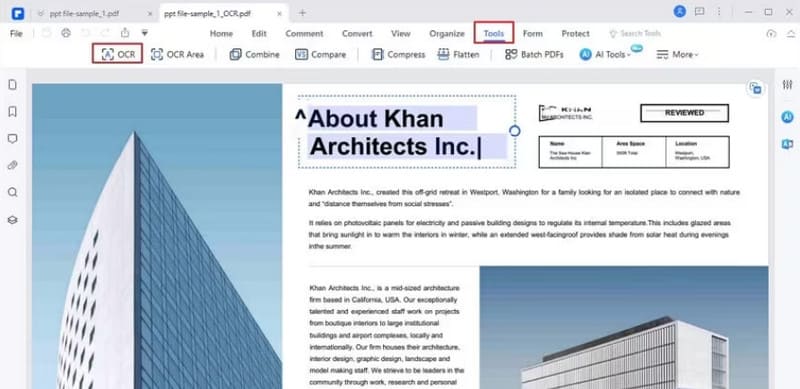Open the search sidebar panel
800x389 pixels.
pos(13,192)
